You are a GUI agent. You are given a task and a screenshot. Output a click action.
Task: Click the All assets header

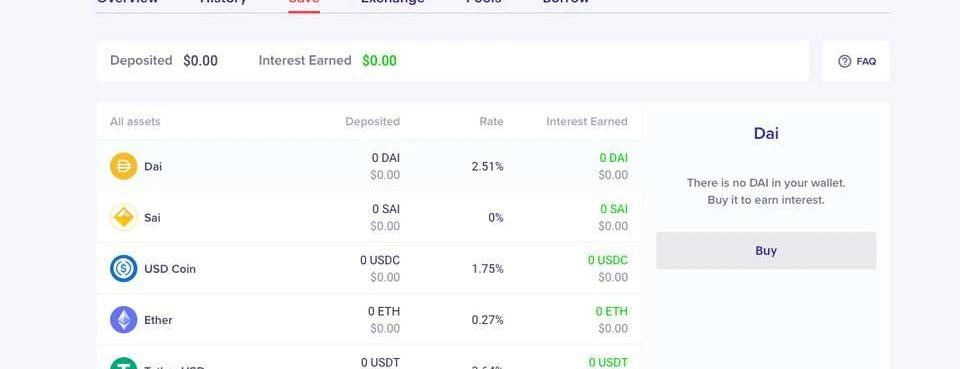pos(135,121)
